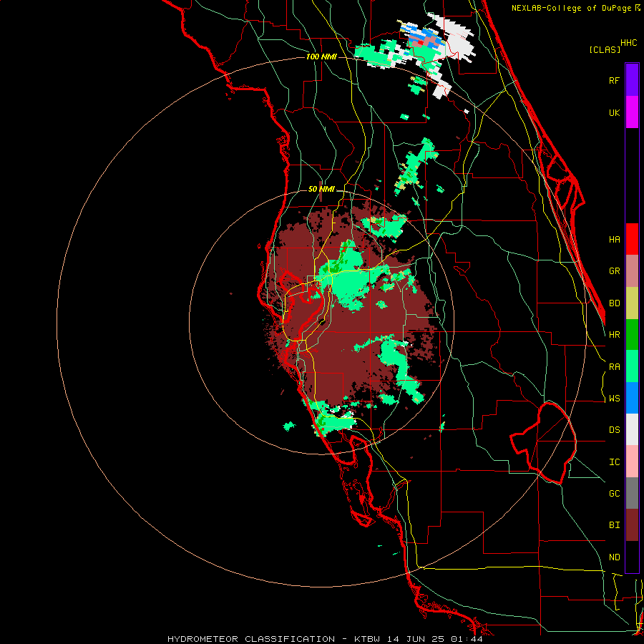
Task: Pick the HR dark green legend swatch
Action: click(x=632, y=334)
